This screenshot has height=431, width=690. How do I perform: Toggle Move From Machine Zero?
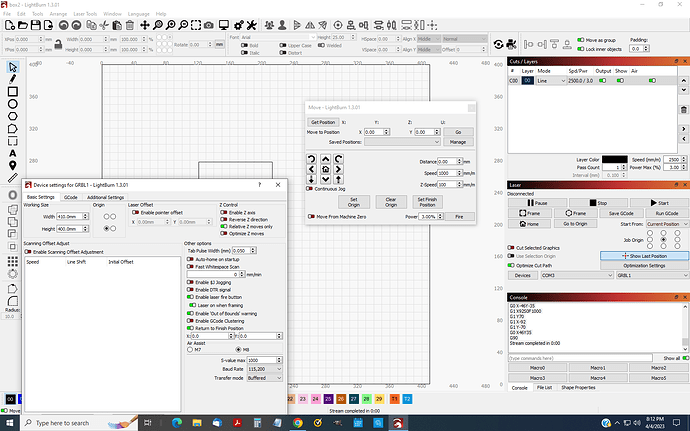[311, 217]
